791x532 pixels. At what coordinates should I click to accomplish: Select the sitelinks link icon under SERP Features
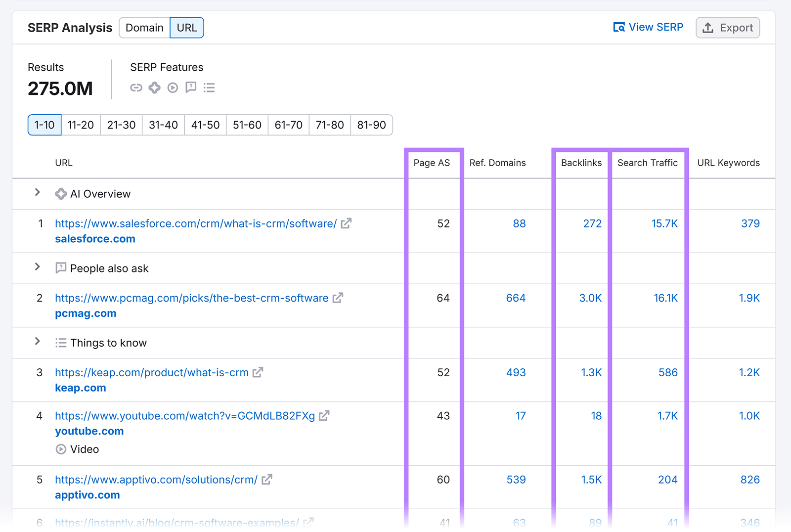click(136, 88)
